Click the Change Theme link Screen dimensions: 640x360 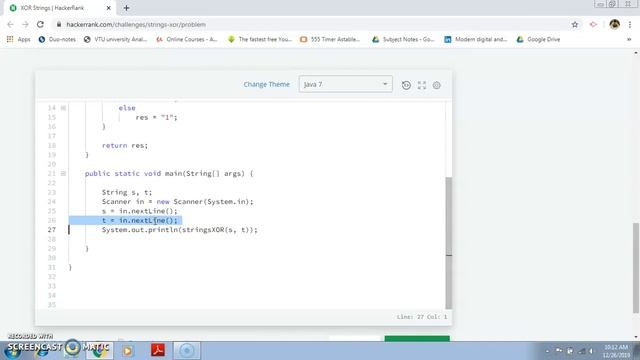(267, 84)
